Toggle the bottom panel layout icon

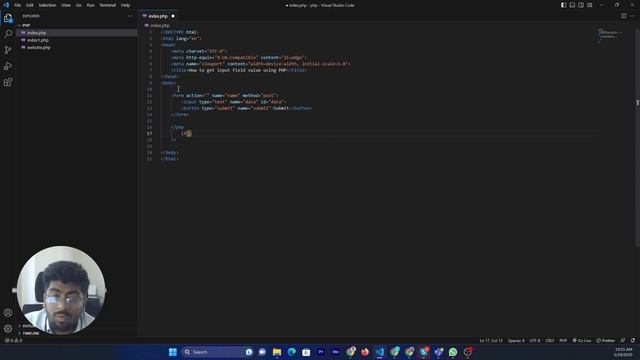click(572, 5)
